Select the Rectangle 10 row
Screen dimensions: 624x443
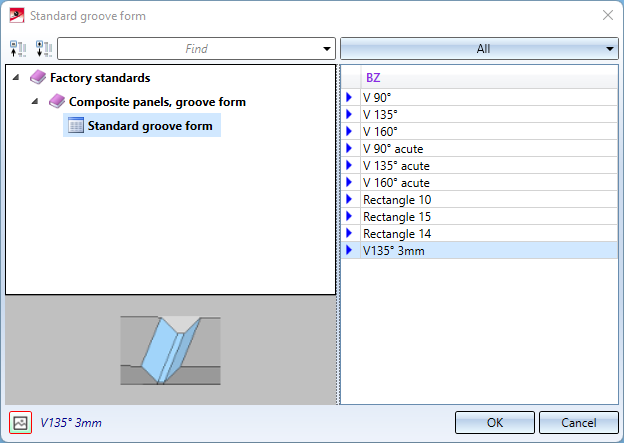click(479, 199)
